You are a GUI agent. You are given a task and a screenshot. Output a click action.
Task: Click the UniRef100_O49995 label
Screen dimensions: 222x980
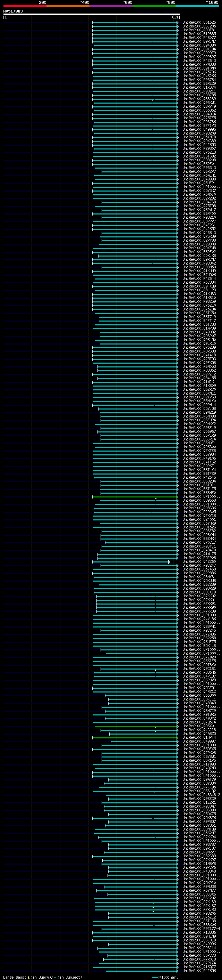(x=199, y=129)
